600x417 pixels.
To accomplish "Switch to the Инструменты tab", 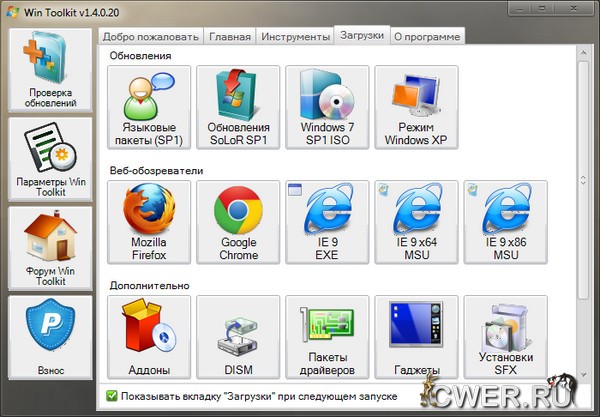I will click(x=295, y=37).
